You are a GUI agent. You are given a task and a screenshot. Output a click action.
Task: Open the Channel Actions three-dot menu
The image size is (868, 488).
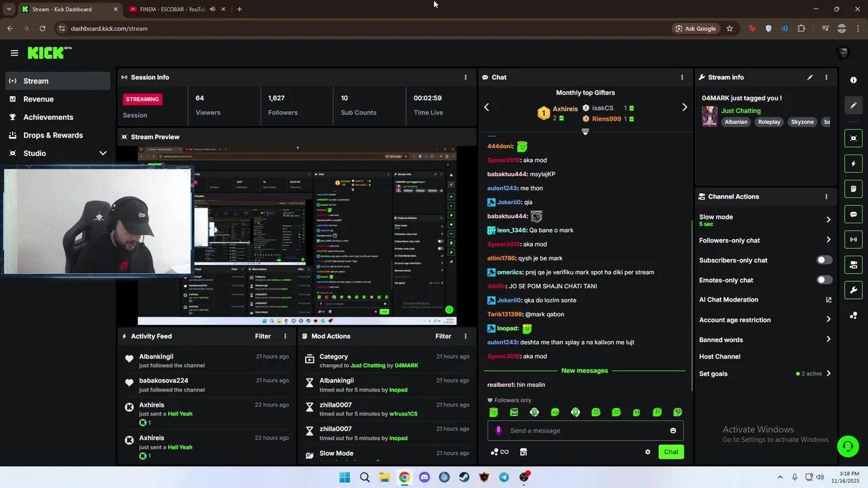click(x=826, y=197)
